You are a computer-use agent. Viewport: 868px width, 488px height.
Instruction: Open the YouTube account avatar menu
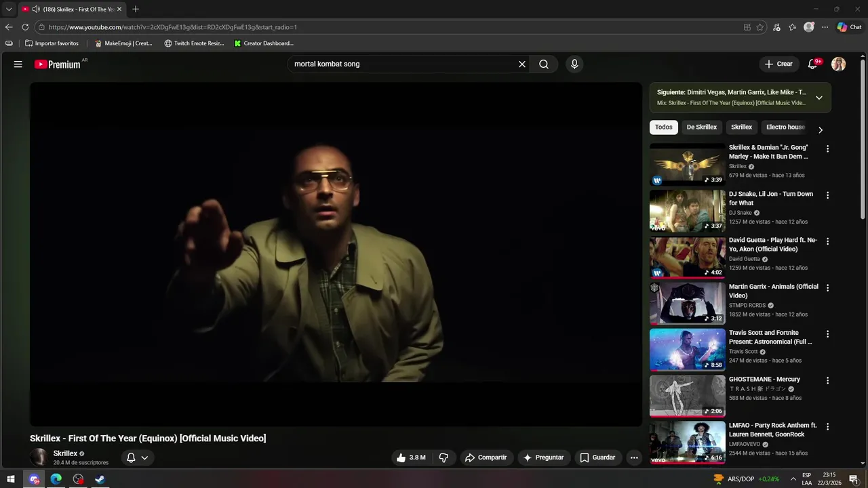[839, 64]
